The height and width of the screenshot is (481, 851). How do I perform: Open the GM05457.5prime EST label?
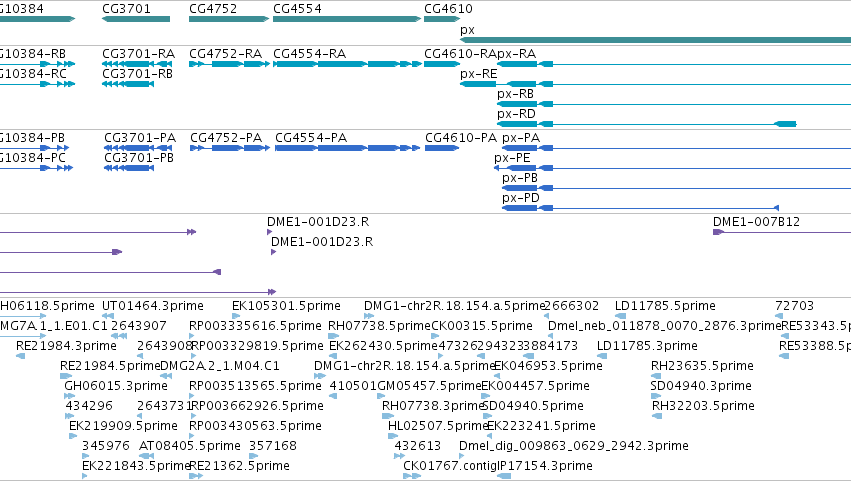point(429,386)
